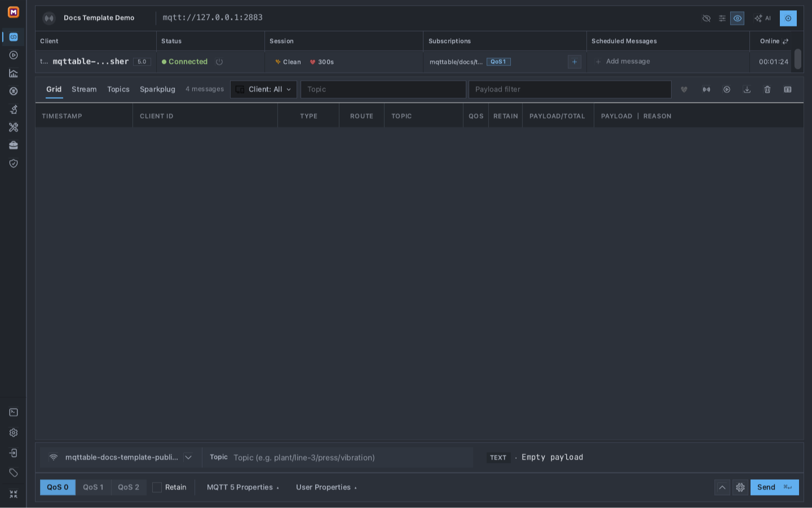Click the broker address mqtt://127.0.0.1:2883
Screen dimensions: 812x508
[213, 17]
